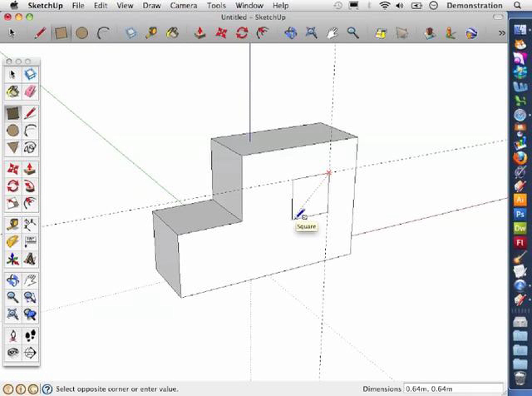Pick the Axes tool in the palette
This screenshot has height=396, width=532.
[13, 259]
